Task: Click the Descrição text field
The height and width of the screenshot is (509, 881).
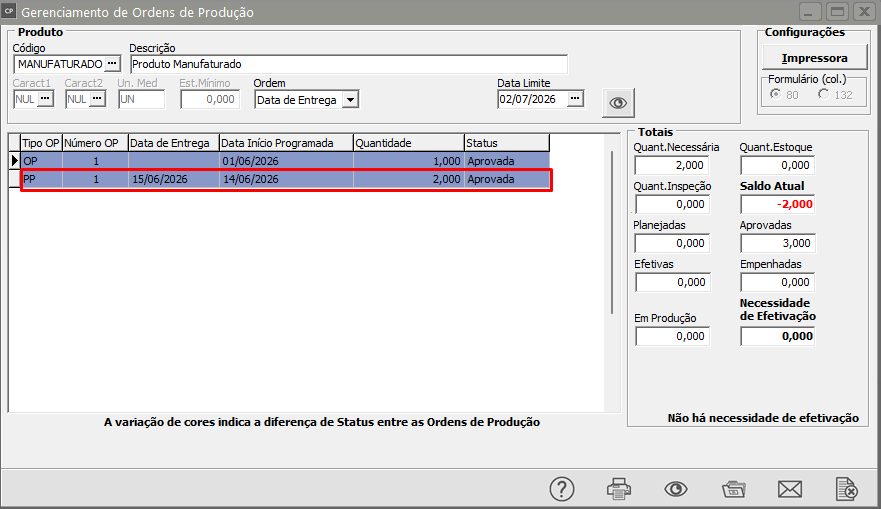Action: [x=348, y=64]
